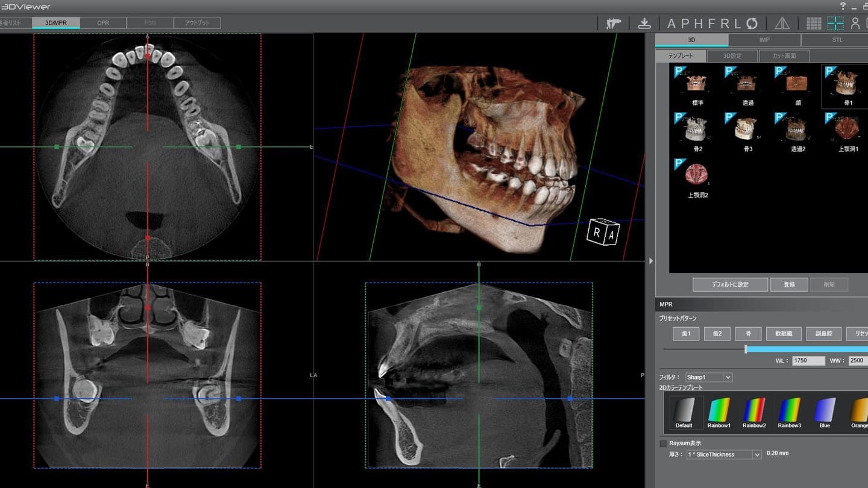The width and height of the screenshot is (868, 488).
Task: Set 3D view to Posterior (P)
Action: (685, 23)
